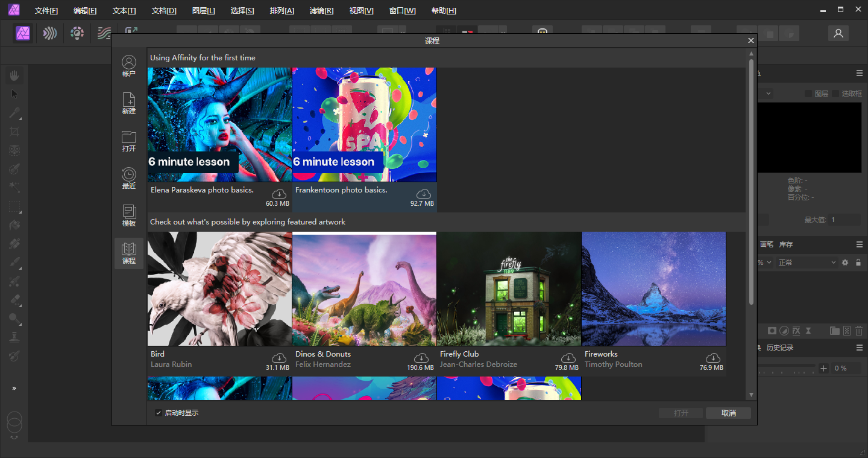Screen dimensions: 868x458
Task: Expand hidden tools with double-chevron
Action: [x=14, y=388]
